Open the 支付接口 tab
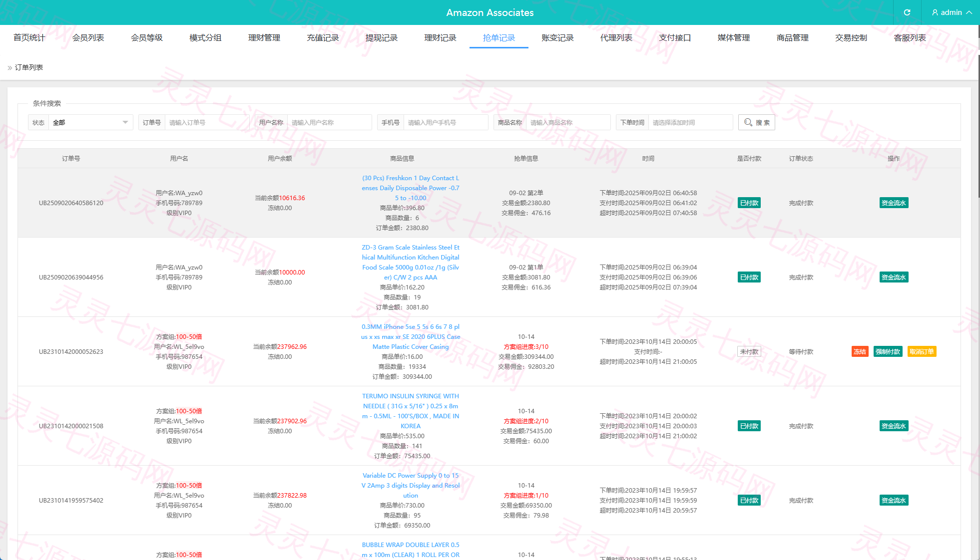This screenshot has width=980, height=560. pos(675,38)
